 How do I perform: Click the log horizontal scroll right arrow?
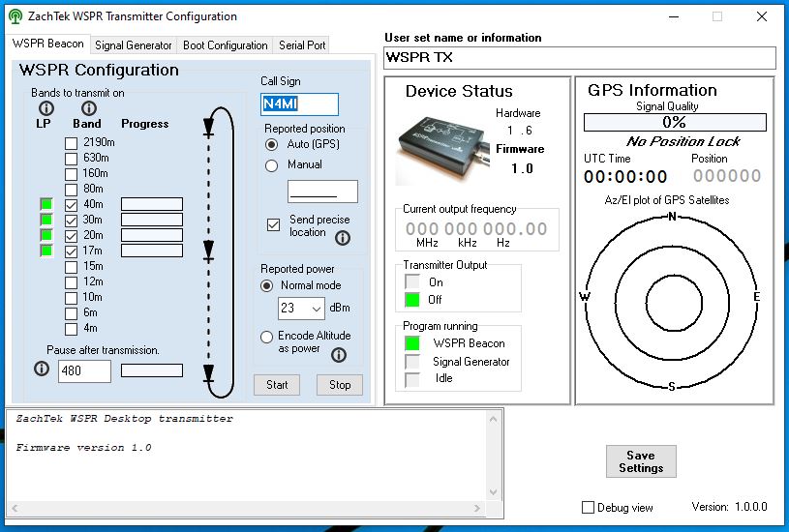point(477,509)
